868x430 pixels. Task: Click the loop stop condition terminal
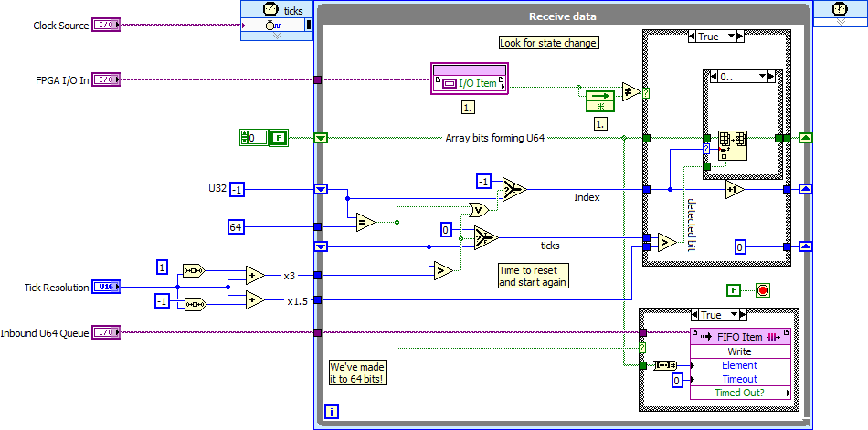pyautogui.click(x=763, y=290)
